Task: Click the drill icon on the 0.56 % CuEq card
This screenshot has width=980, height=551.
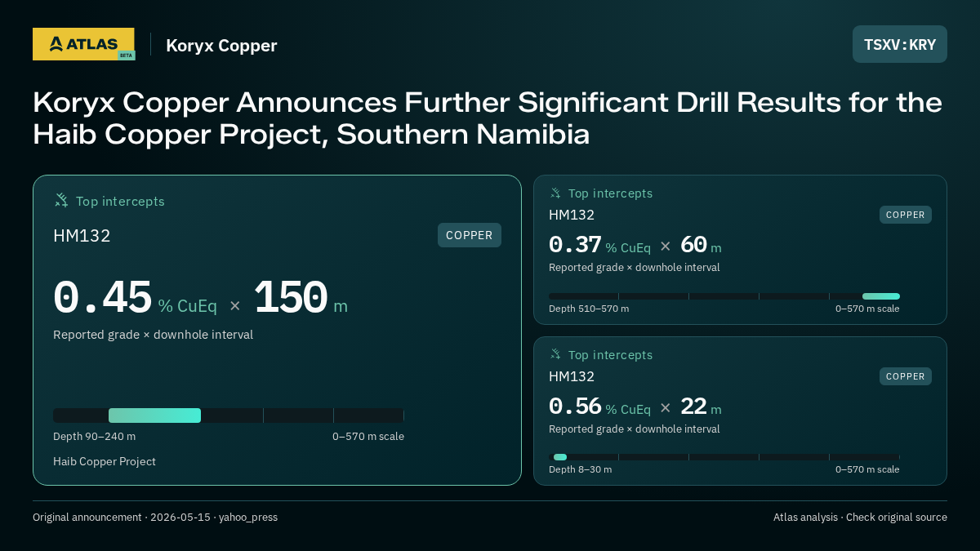Action: [556, 354]
